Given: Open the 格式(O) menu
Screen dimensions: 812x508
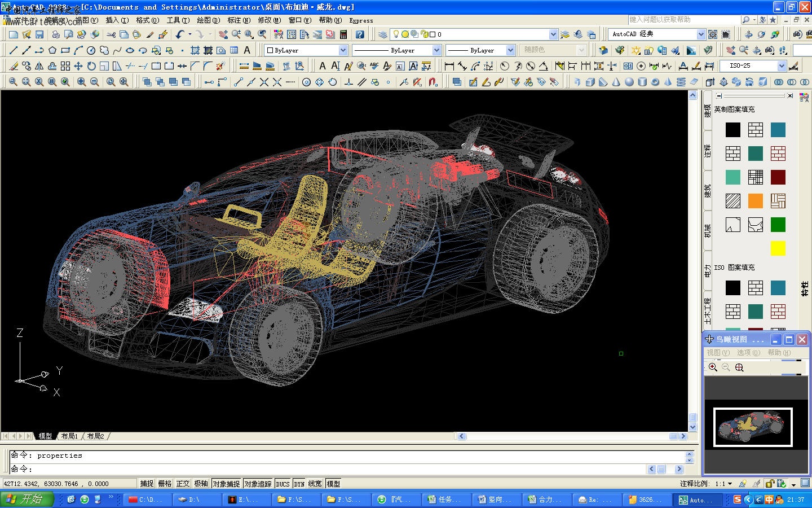Looking at the screenshot, I should tap(147, 20).
